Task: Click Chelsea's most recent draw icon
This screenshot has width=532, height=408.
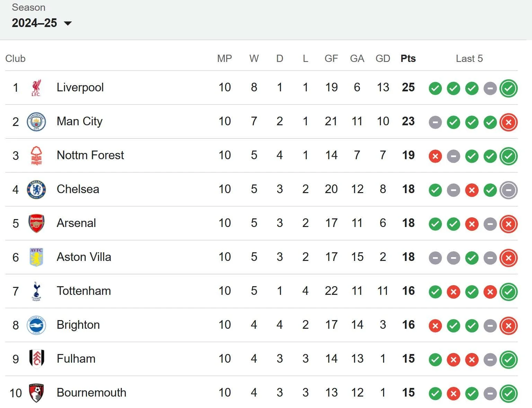Action: (508, 190)
